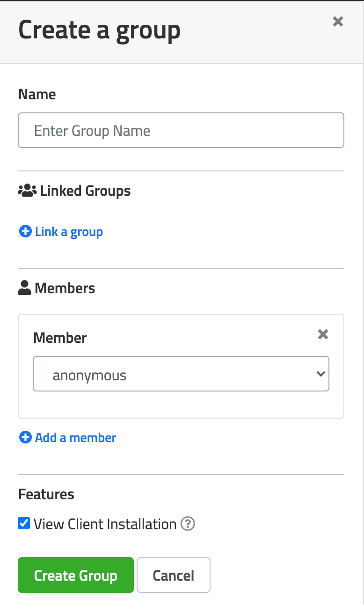364x605 pixels.
Task: Click the Linked Groups people icon
Action: tap(27, 191)
